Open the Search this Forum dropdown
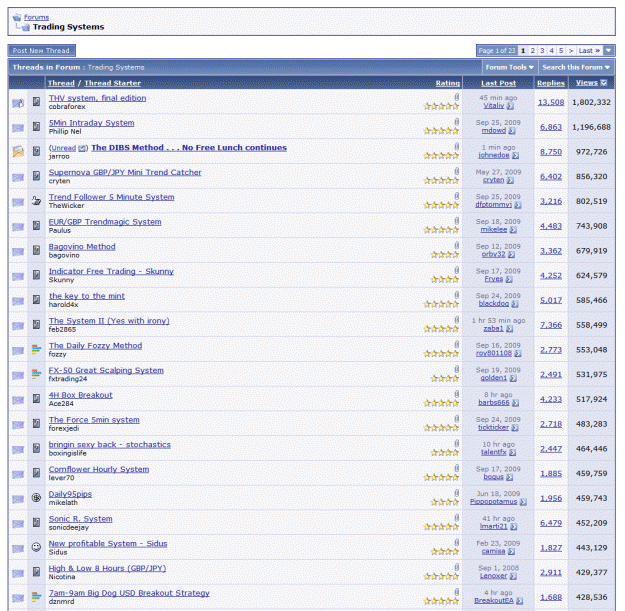The width and height of the screenshot is (625, 611). [576, 67]
